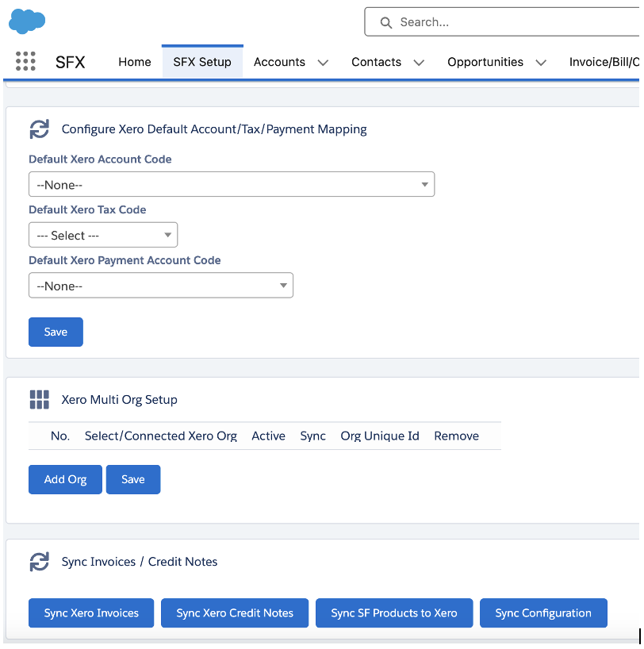Expand the Accounts tab chevron menu
This screenshot has width=644, height=649.
(x=323, y=63)
